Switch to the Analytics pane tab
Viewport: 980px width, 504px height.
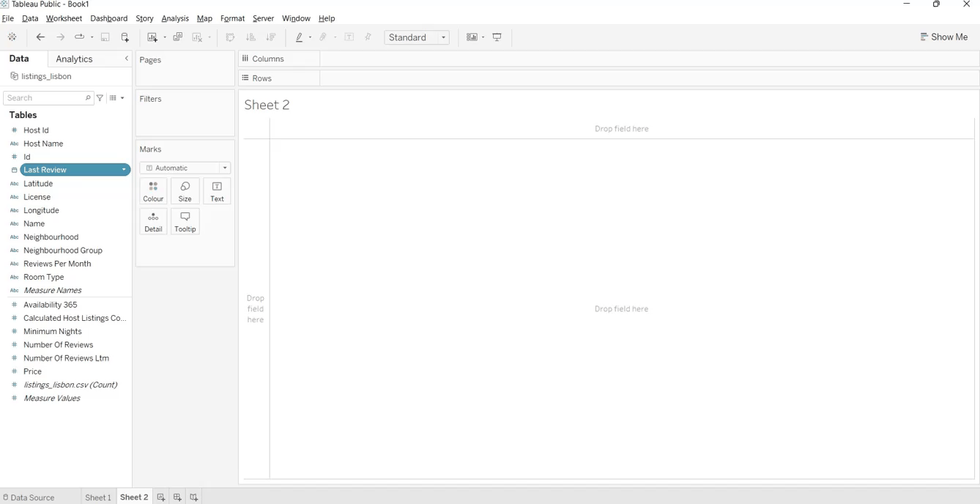(x=75, y=59)
